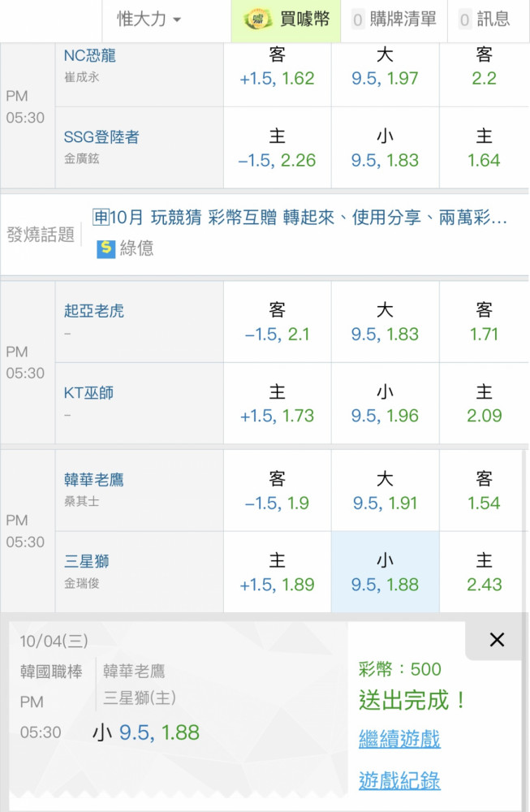The height and width of the screenshot is (812, 530).
Task: Choose NC恐龍 away moneyline 2.2
Action: point(484,67)
